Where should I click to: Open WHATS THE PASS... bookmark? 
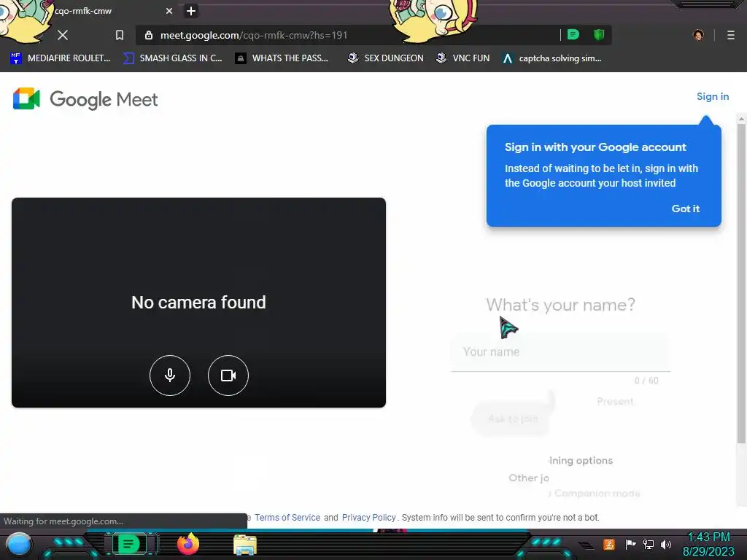click(282, 58)
